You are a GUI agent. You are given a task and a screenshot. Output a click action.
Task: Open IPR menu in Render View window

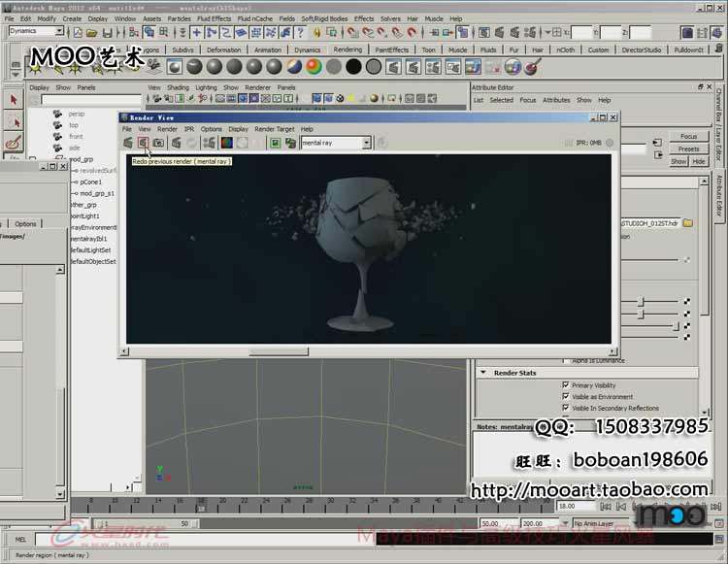(x=189, y=129)
